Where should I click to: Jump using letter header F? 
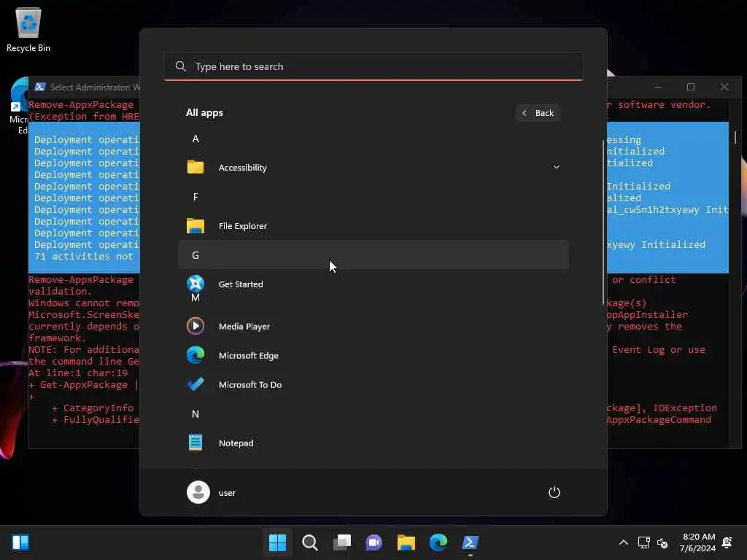(x=196, y=197)
